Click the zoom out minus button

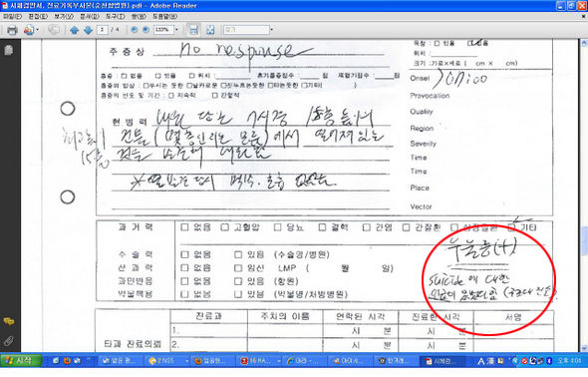[134, 30]
